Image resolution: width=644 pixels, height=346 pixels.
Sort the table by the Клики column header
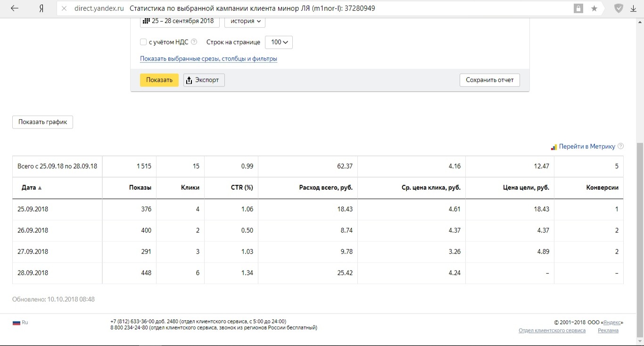pyautogui.click(x=190, y=187)
